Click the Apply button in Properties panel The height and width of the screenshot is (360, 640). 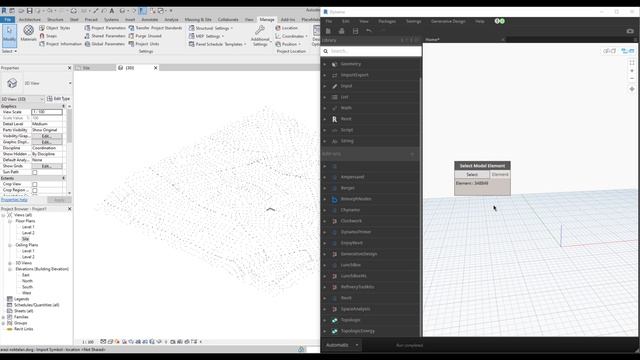tap(59, 200)
